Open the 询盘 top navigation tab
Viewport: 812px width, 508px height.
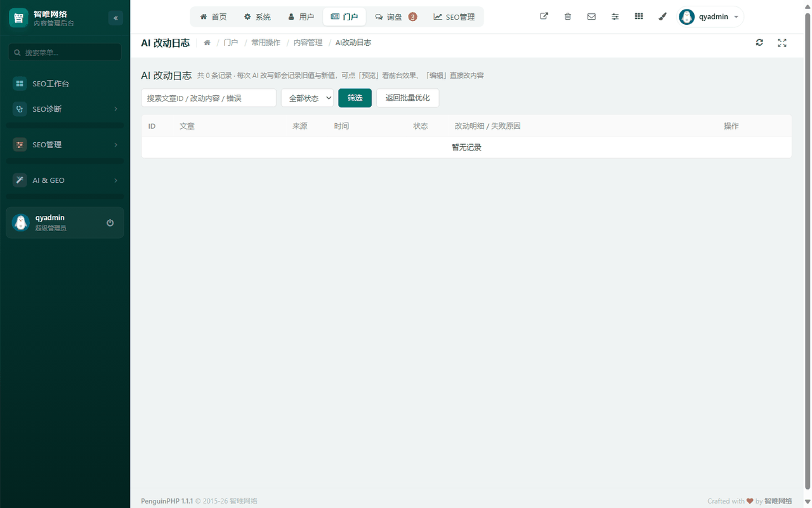[396, 17]
